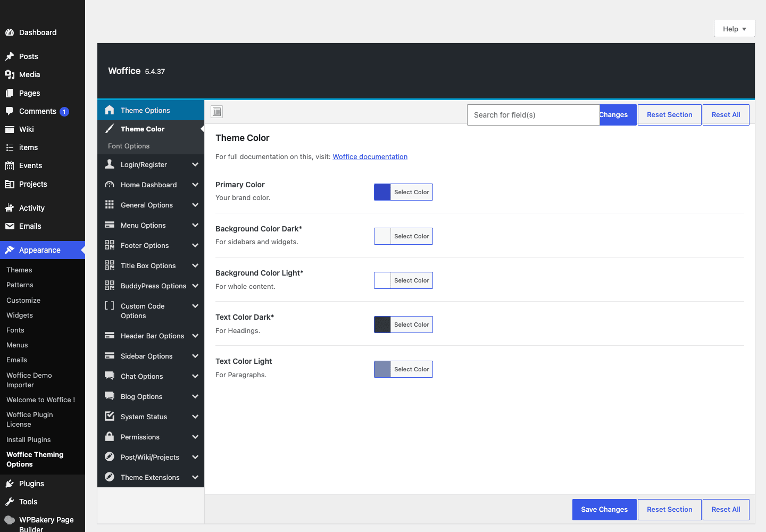
Task: Click the Wiki icon in admin menu
Action: click(10, 129)
